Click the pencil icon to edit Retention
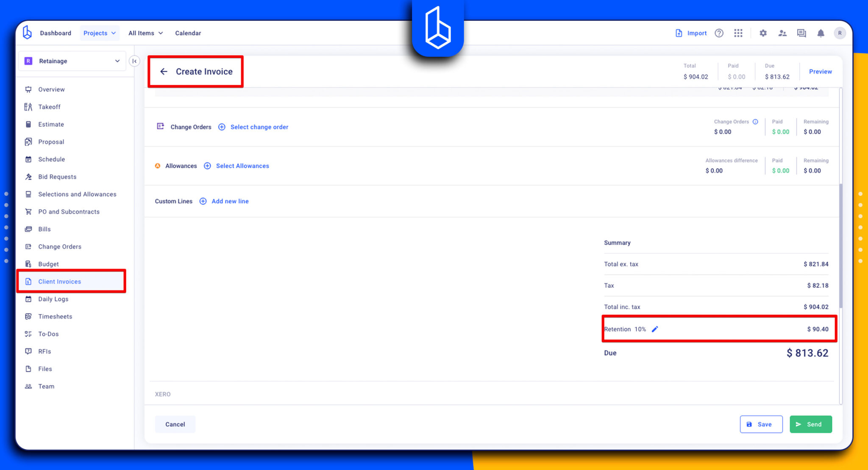This screenshot has width=868, height=470. [655, 329]
